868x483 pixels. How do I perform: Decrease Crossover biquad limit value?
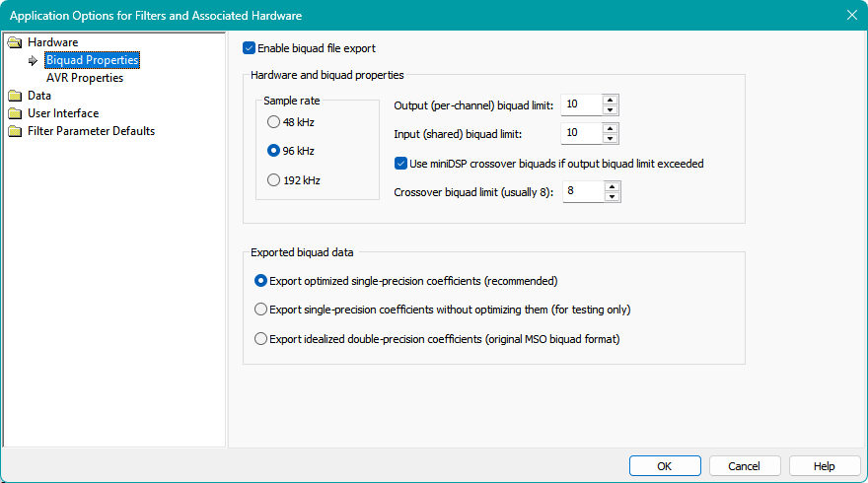point(613,196)
